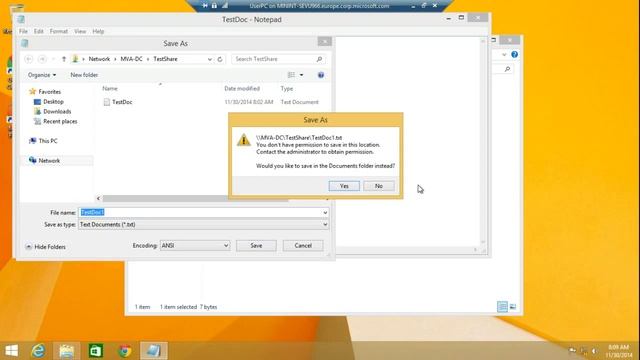640x360 pixels.
Task: Switch to large icons view in Explorer window
Action: click(513, 307)
